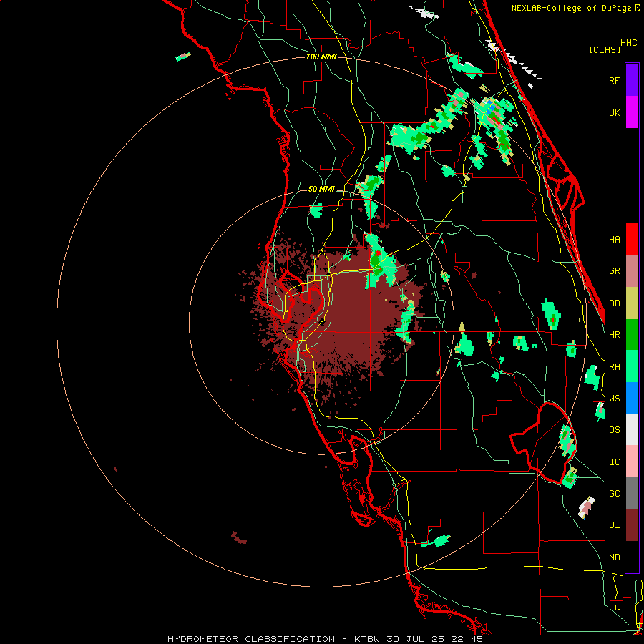Viewport: 644px width, 644px height.
Task: Click the IC light pink legend swatch
Action: [632, 462]
